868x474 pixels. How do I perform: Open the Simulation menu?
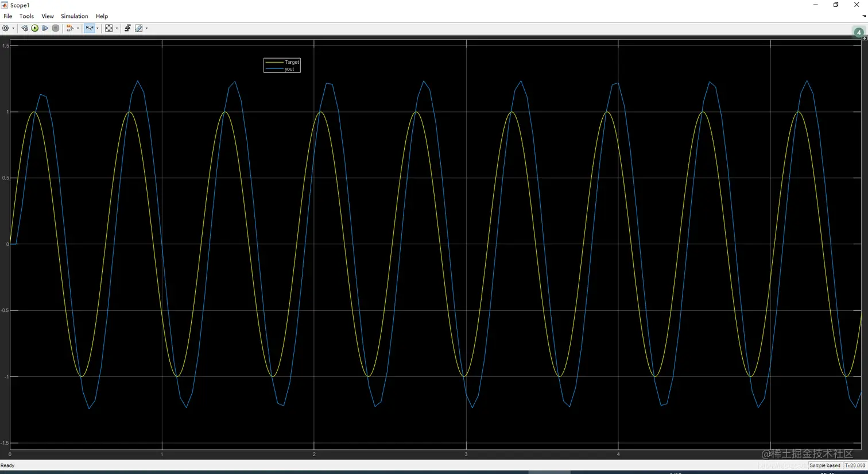tap(75, 16)
